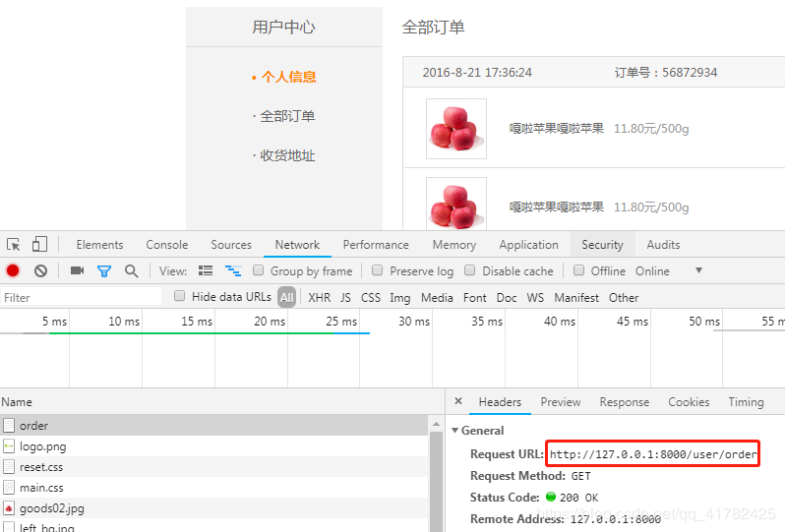The image size is (785, 532).
Task: Switch to large request rows view icon
Action: click(x=206, y=270)
